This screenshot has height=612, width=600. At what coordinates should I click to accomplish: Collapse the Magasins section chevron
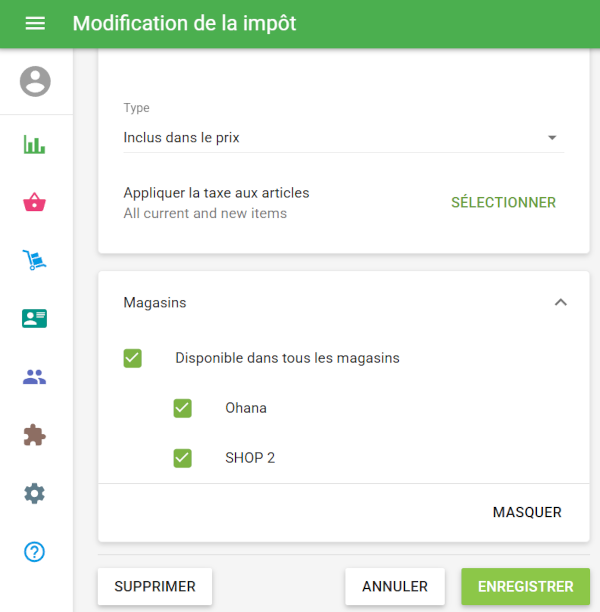coord(560,302)
